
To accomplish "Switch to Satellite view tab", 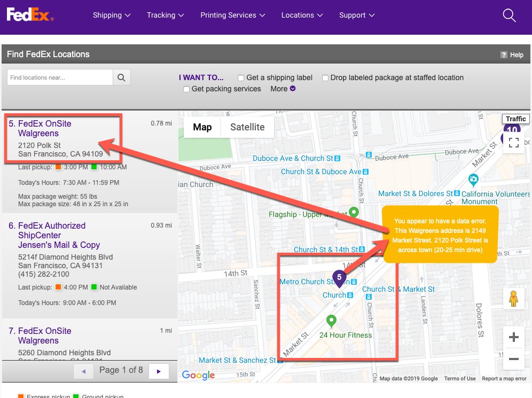I will (247, 127).
